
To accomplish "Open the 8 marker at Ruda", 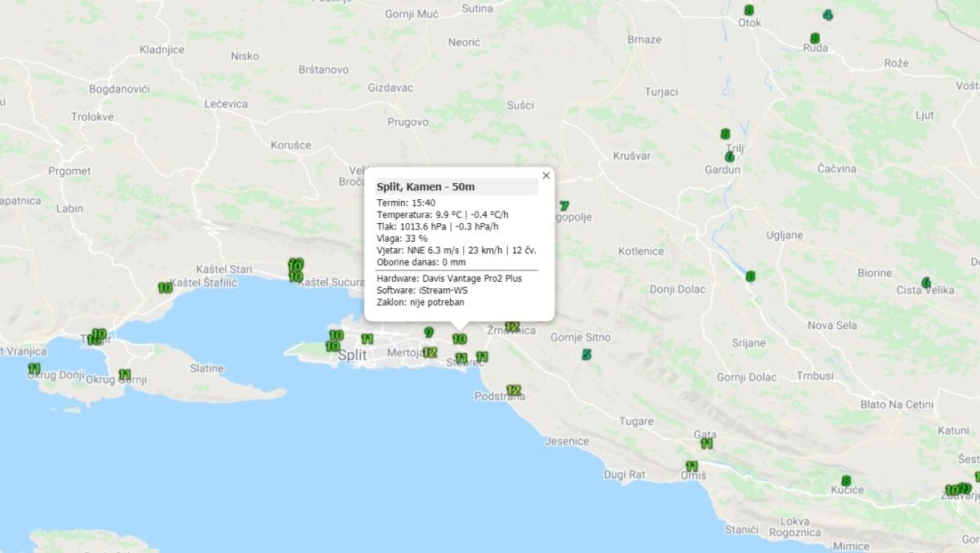I will pyautogui.click(x=814, y=38).
